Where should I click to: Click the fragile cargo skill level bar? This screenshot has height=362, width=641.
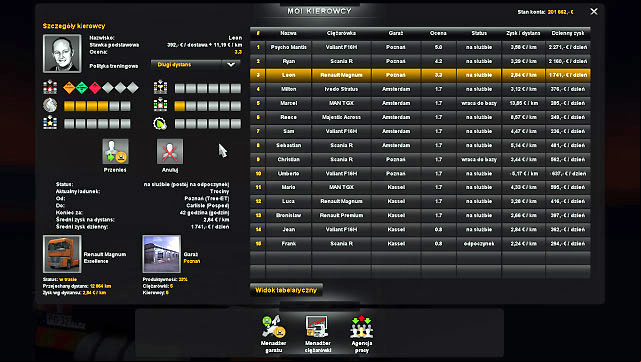(x=208, y=88)
